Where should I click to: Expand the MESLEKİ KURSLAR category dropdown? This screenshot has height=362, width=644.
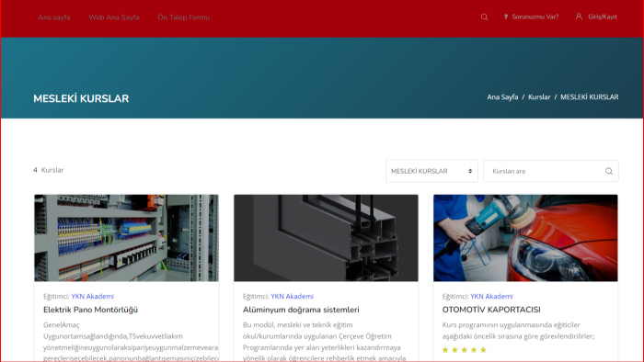click(x=431, y=171)
